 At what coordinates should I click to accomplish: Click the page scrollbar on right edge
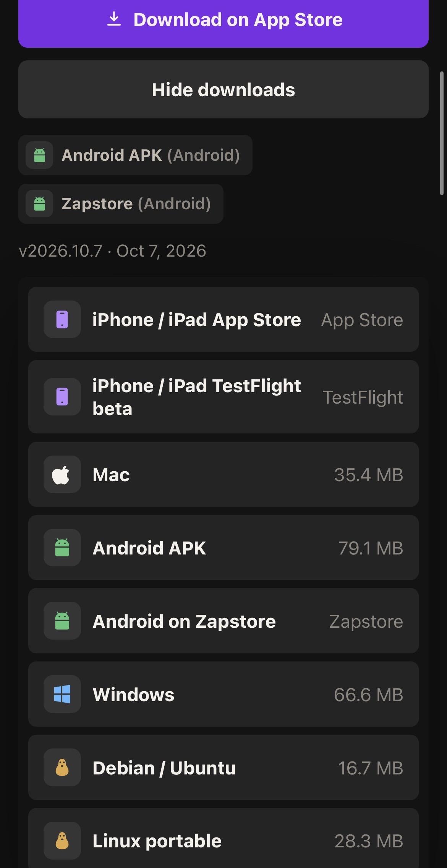442,133
